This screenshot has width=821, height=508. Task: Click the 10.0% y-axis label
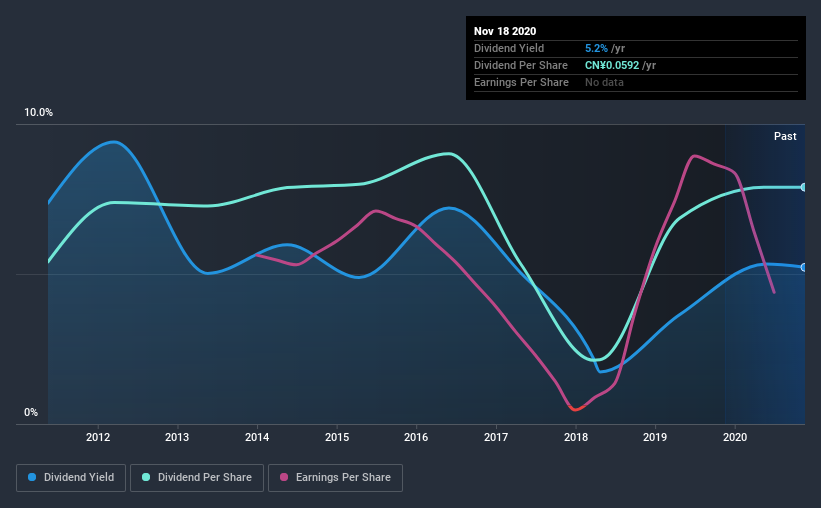coord(38,113)
